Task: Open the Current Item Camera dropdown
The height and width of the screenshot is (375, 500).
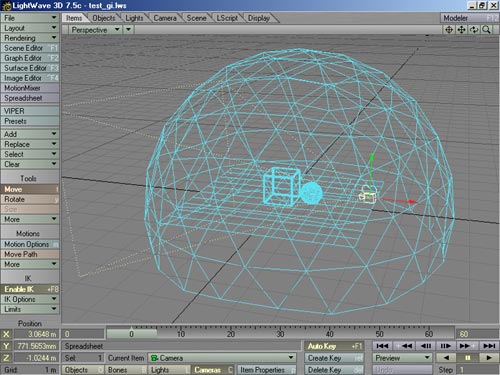Action: [222, 358]
